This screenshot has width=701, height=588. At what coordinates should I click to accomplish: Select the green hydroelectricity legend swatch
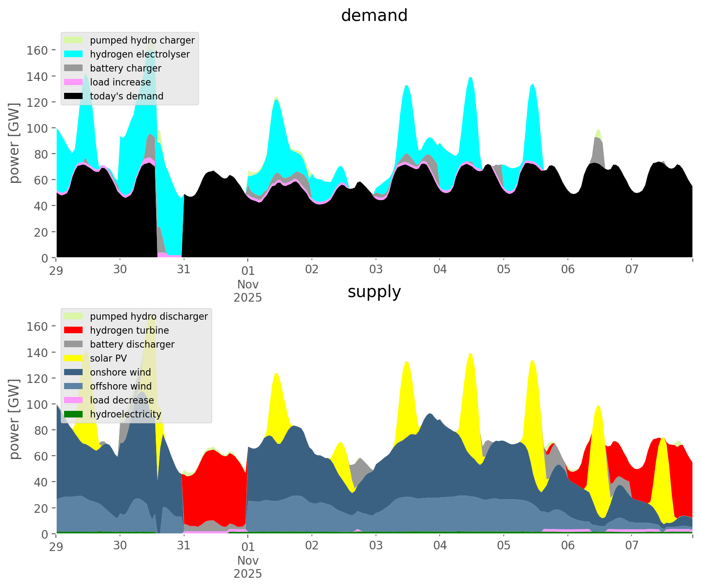tap(74, 414)
